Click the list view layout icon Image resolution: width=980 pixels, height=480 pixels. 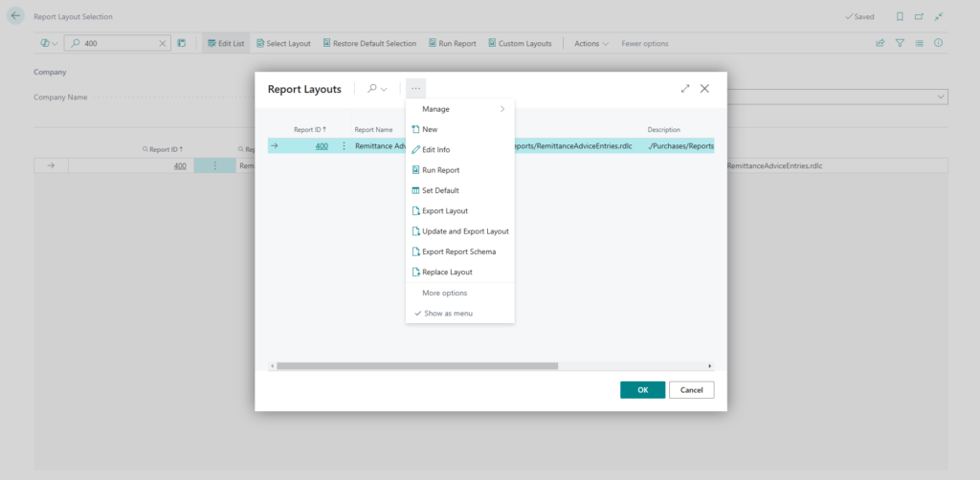[919, 43]
